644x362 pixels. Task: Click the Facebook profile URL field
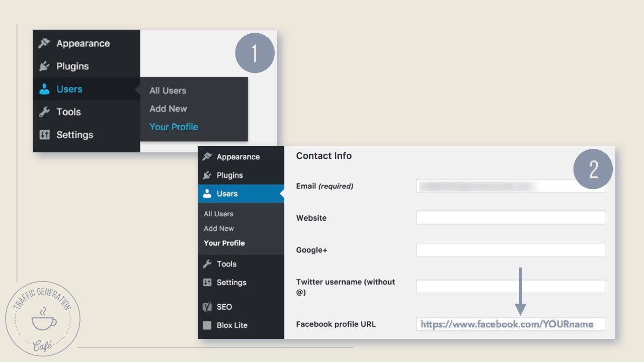click(x=510, y=324)
